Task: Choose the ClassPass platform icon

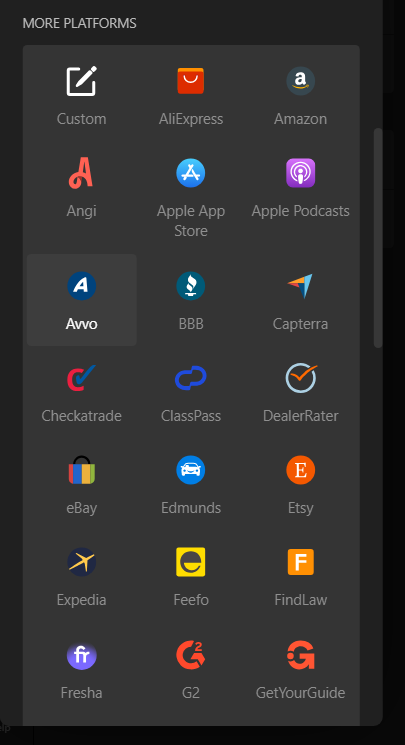Action: 191,378
